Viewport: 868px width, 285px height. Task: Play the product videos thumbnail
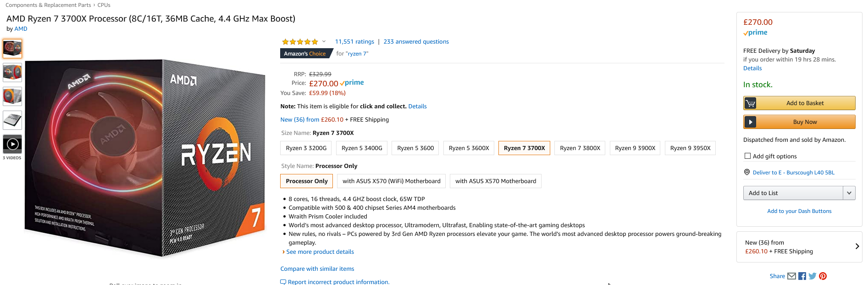12,144
